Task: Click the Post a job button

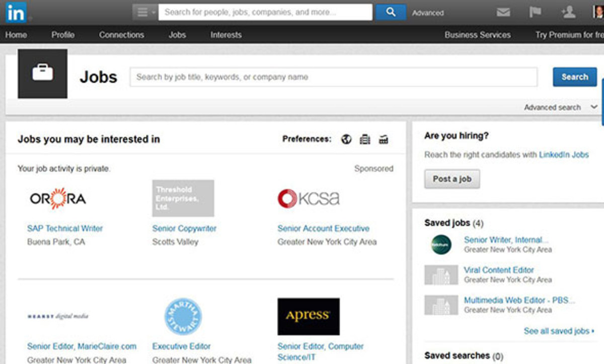Action: [451, 179]
